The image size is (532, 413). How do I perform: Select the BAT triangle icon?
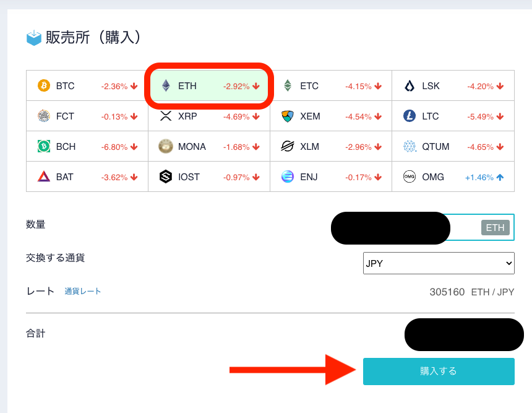pyautogui.click(x=44, y=176)
